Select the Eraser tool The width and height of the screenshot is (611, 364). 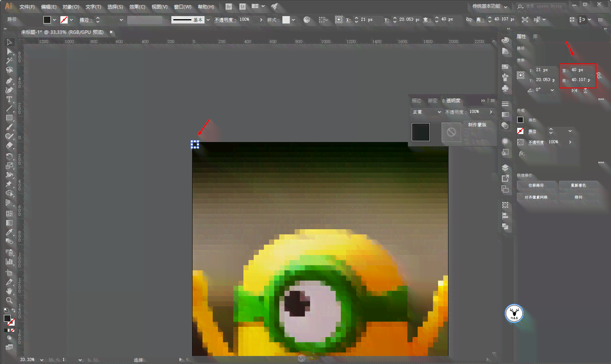pyautogui.click(x=9, y=146)
